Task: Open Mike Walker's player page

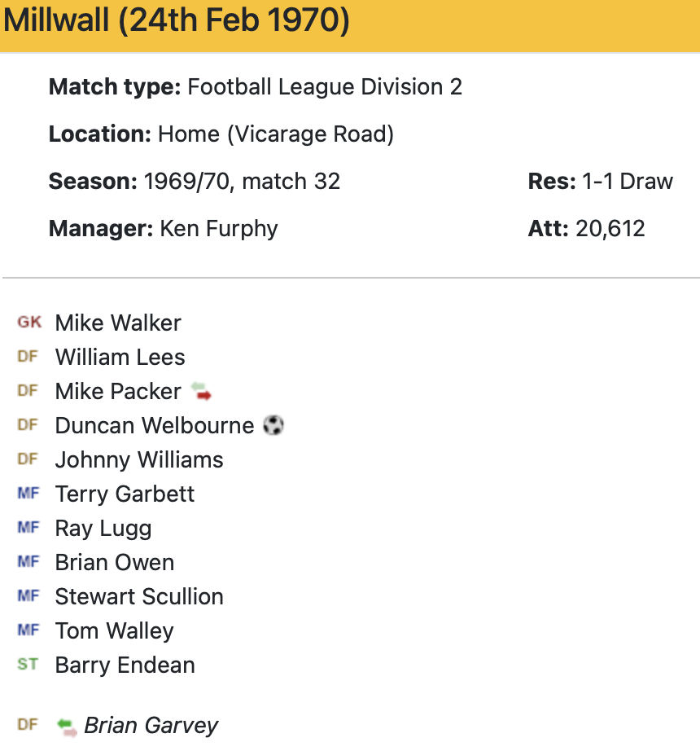Action: [x=118, y=323]
